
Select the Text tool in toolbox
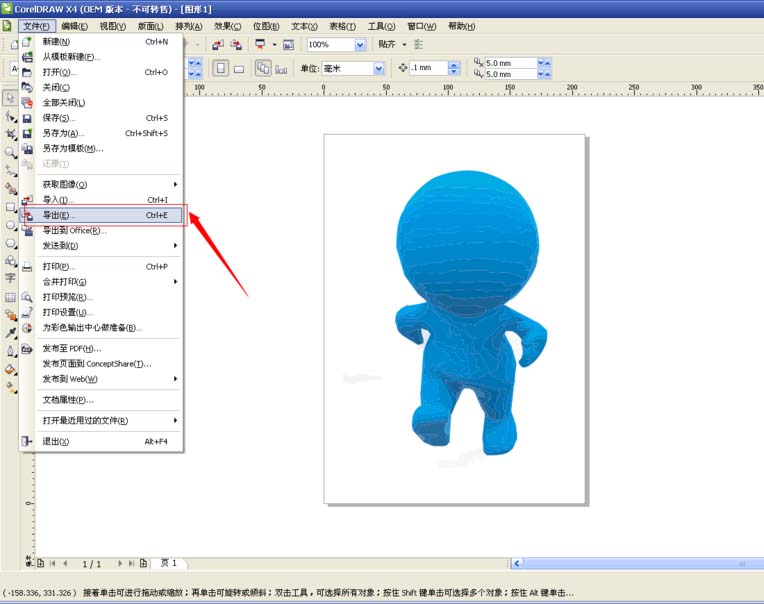click(10, 278)
